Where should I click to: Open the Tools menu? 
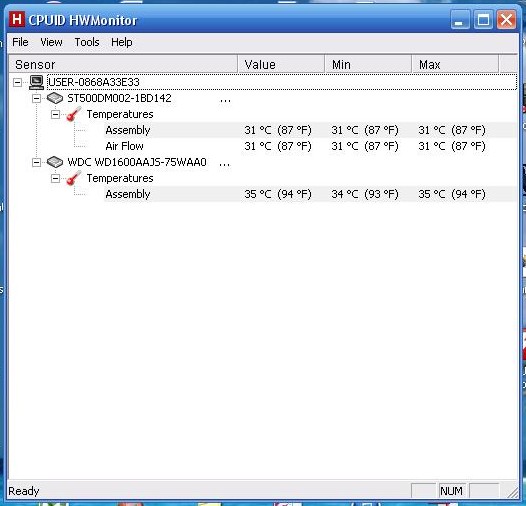(87, 42)
